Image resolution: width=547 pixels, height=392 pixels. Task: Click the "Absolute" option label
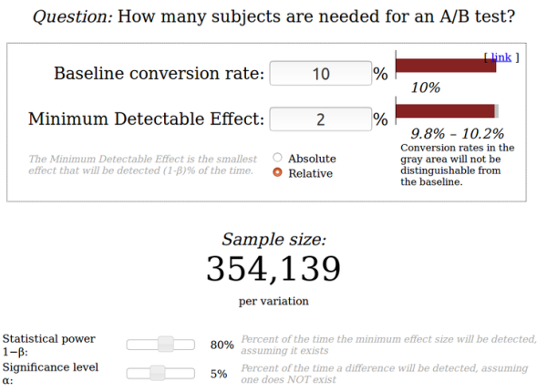point(312,159)
